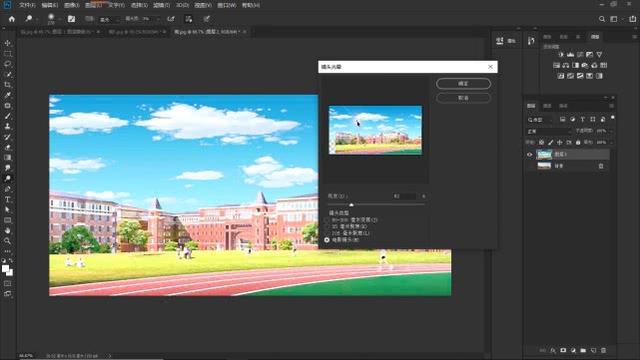Select the Eraser tool
The height and width of the screenshot is (360, 640).
pos(7,147)
